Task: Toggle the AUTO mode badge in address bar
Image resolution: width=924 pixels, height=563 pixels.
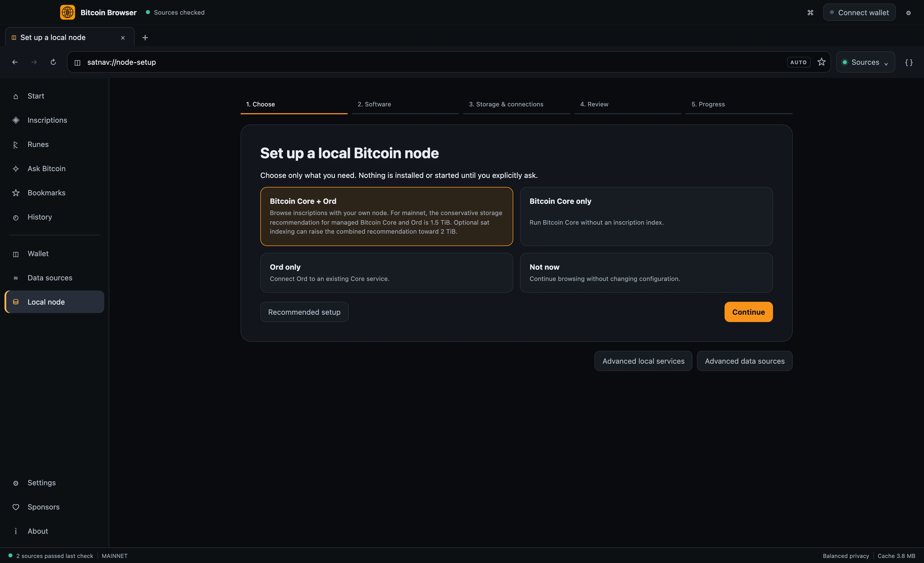Action: pos(798,62)
